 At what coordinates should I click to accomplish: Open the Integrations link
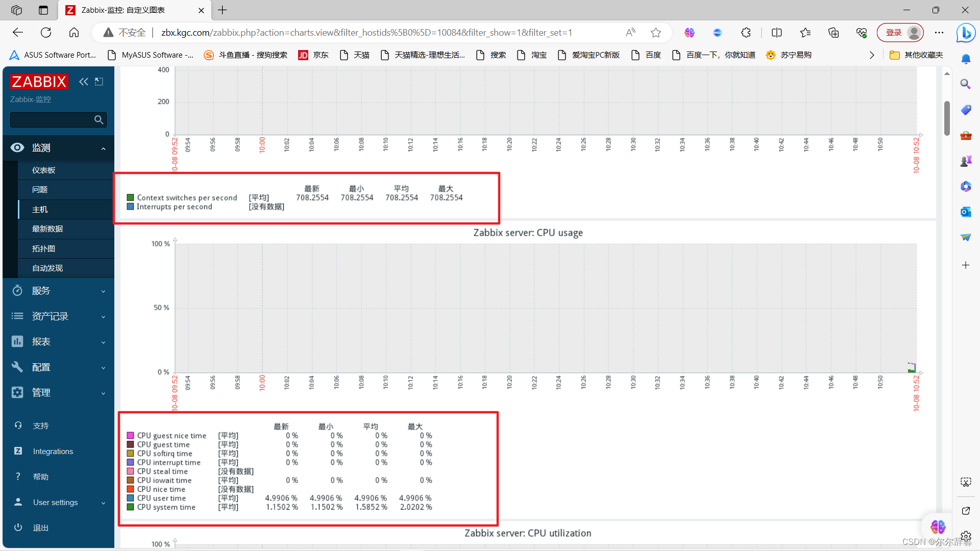click(x=53, y=452)
